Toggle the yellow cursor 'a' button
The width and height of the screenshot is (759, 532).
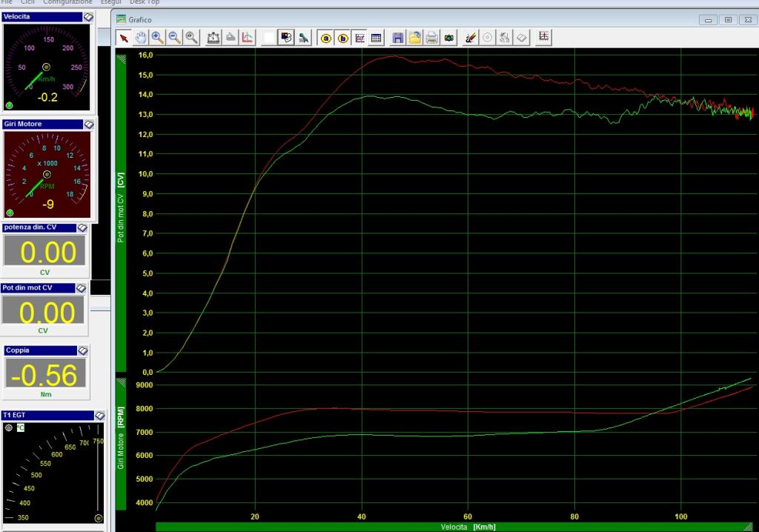coord(326,38)
